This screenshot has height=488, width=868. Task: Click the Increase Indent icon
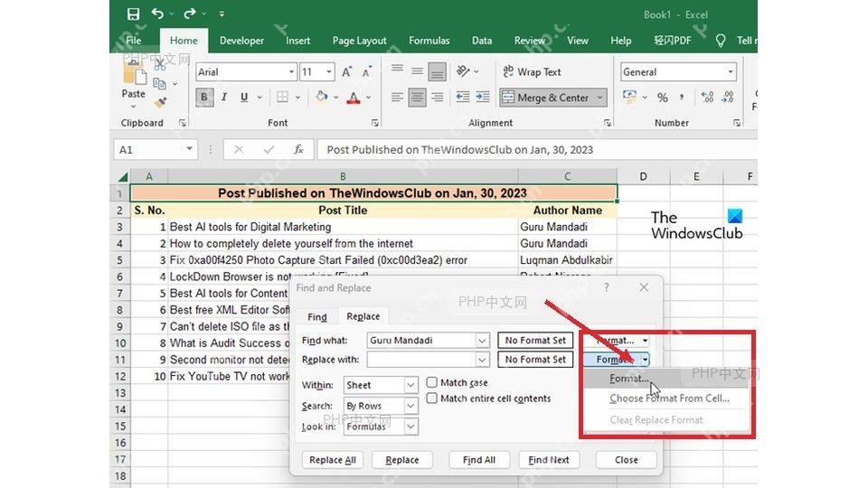coord(483,98)
